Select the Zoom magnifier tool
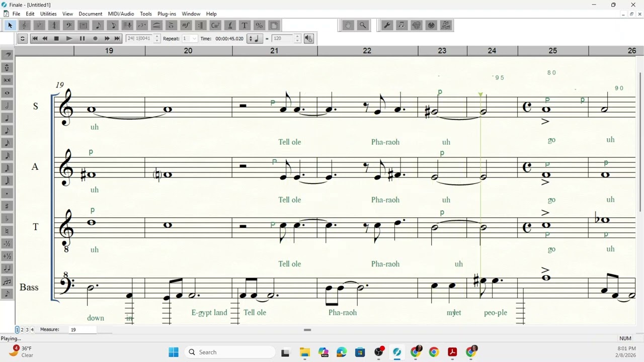 coord(363,25)
